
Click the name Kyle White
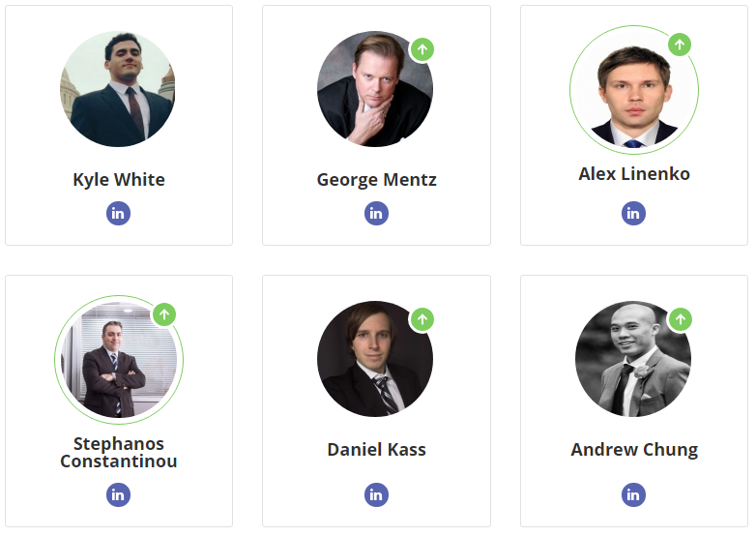(x=119, y=180)
